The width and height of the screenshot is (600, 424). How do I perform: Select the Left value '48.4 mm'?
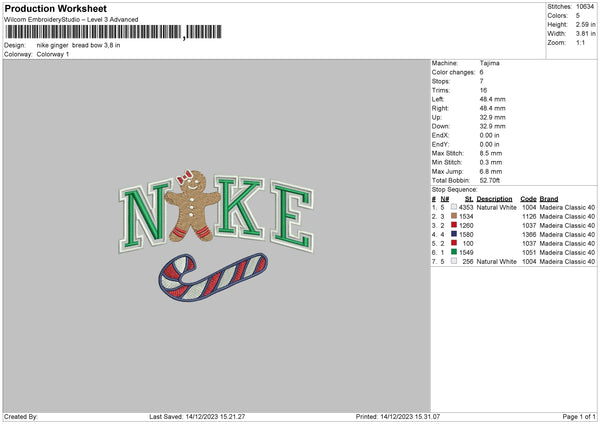(492, 99)
